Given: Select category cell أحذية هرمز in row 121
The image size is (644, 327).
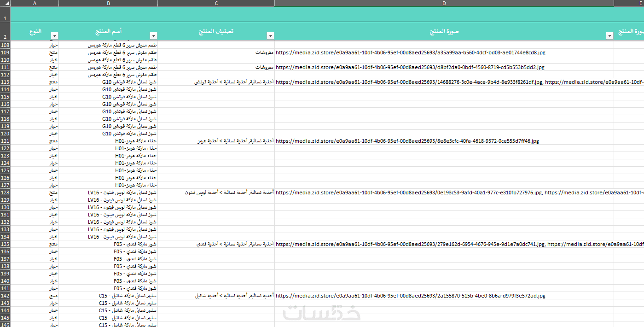Looking at the screenshot, I should [x=216, y=141].
